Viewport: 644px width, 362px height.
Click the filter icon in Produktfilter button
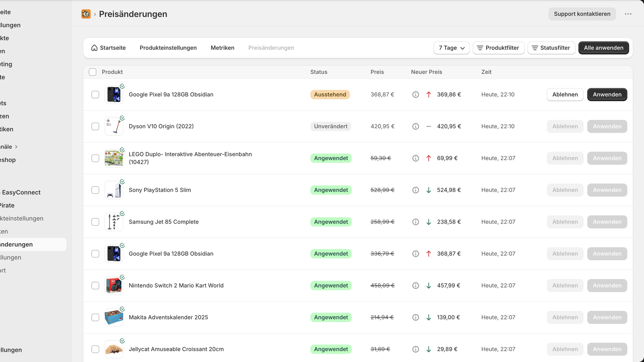tap(480, 48)
